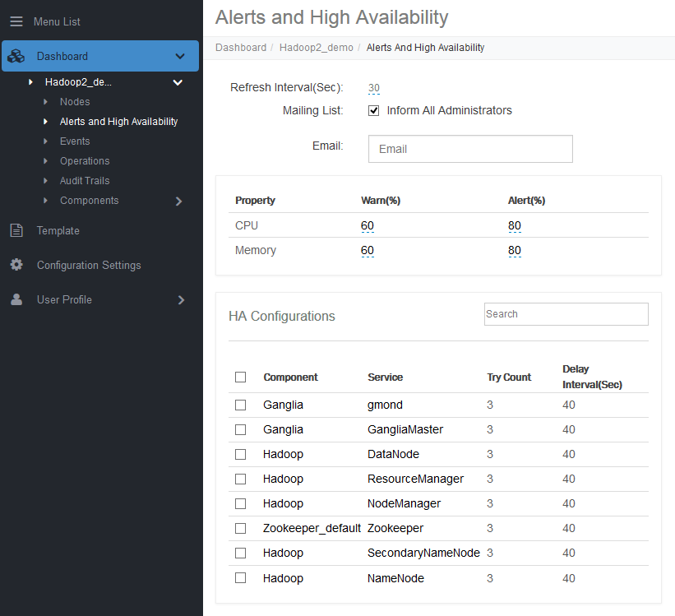Open Alerts and High Availability sidebar item

(x=118, y=122)
